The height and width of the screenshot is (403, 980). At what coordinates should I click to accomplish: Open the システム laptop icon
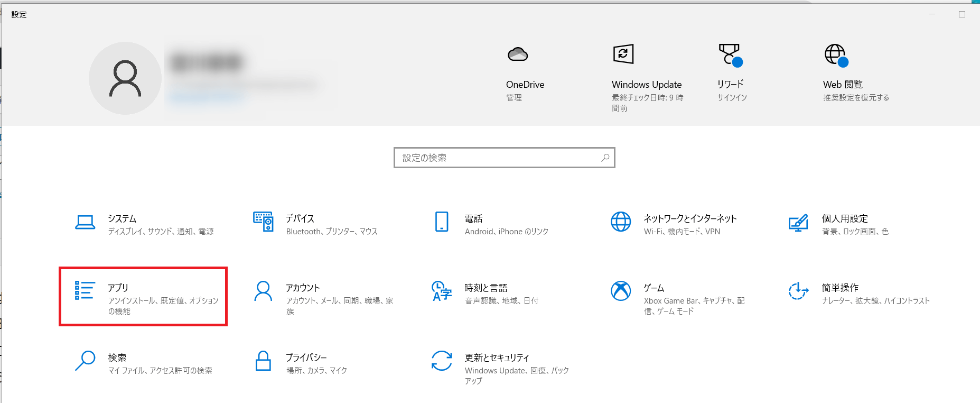(x=85, y=222)
